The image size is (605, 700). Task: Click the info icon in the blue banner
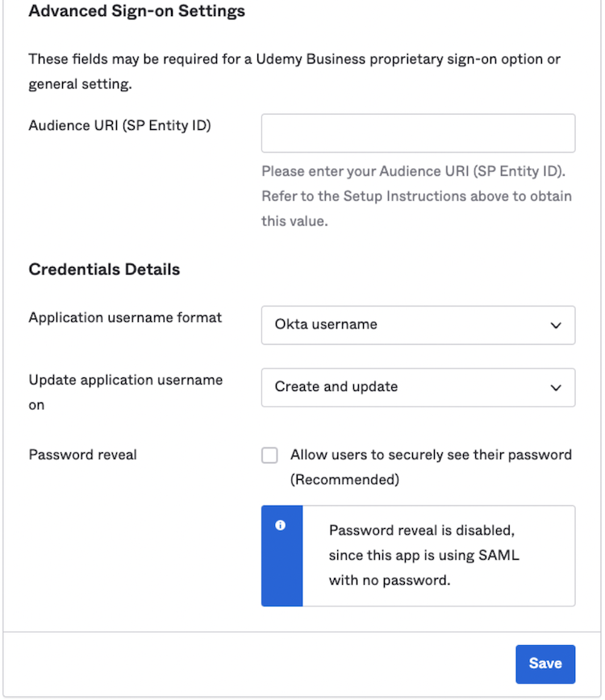click(281, 525)
